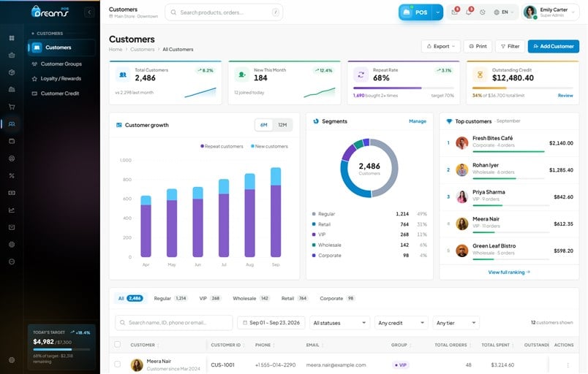Image resolution: width=588 pixels, height=374 pixels.
Task: Click the Outstanding Credit usage progress bar
Action: [522, 88]
